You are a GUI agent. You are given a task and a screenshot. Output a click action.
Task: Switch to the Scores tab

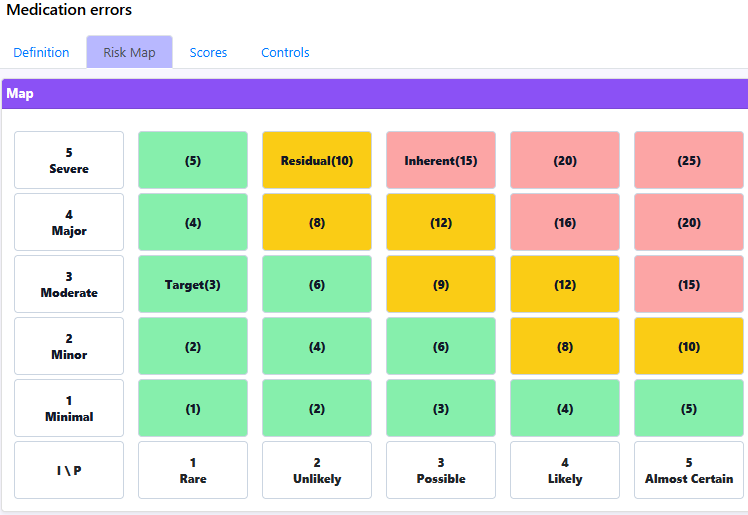208,52
